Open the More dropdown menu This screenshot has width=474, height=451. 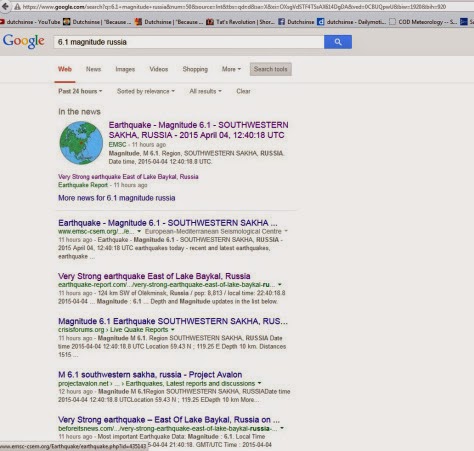click(x=231, y=69)
